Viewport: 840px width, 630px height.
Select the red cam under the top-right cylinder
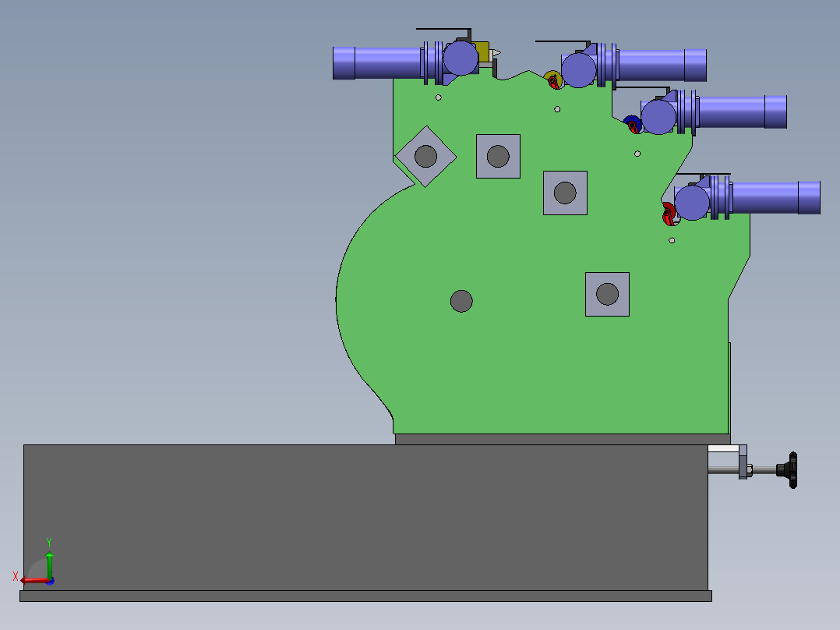point(554,83)
